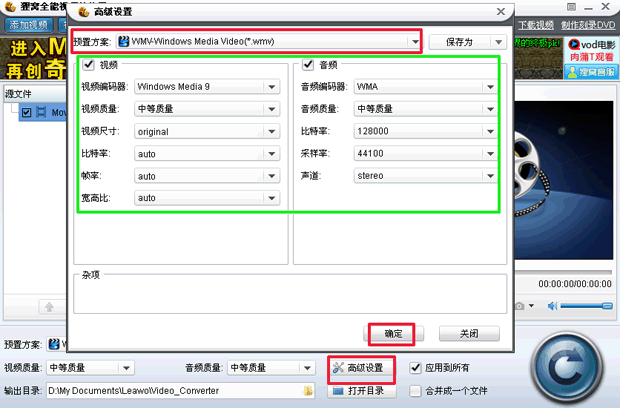Screen dimensions: 620x408
Task: Open the snapshot options arrow beside camera
Action: pyautogui.click(x=531, y=306)
